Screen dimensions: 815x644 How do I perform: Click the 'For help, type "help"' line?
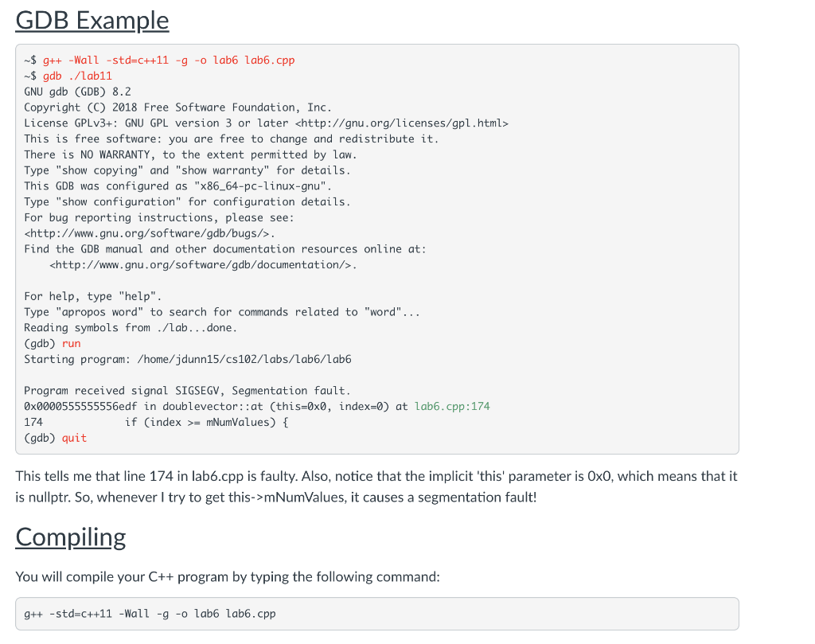point(92,296)
